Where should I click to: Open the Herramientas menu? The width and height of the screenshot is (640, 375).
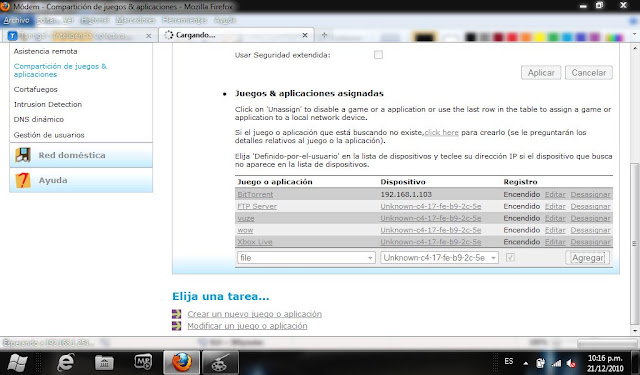click(x=184, y=20)
